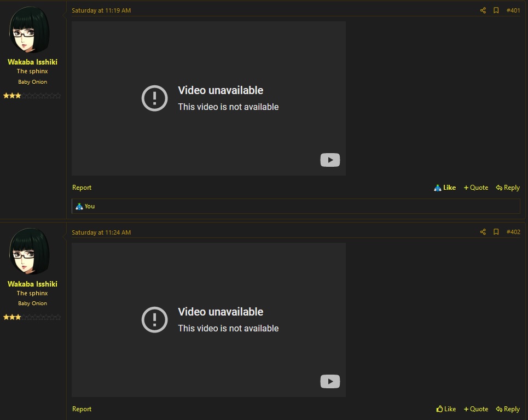The image size is (528, 420).
Task: Open Saturday at 11:24 AM timestamp link
Action: coord(101,232)
